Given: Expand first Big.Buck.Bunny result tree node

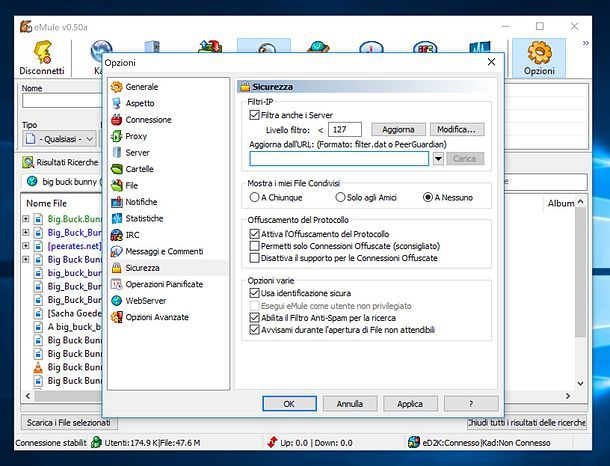Looking at the screenshot, I should 25,217.
